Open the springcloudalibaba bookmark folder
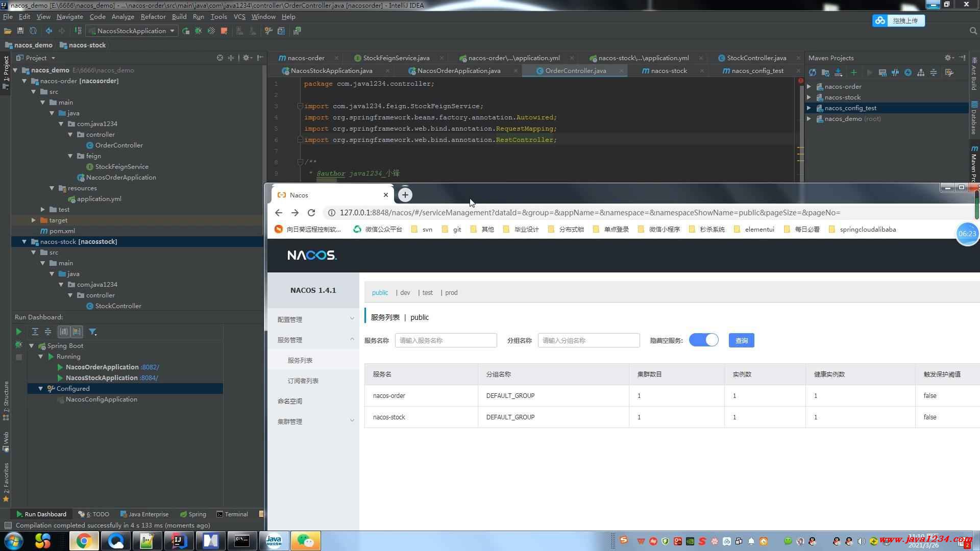 point(862,230)
